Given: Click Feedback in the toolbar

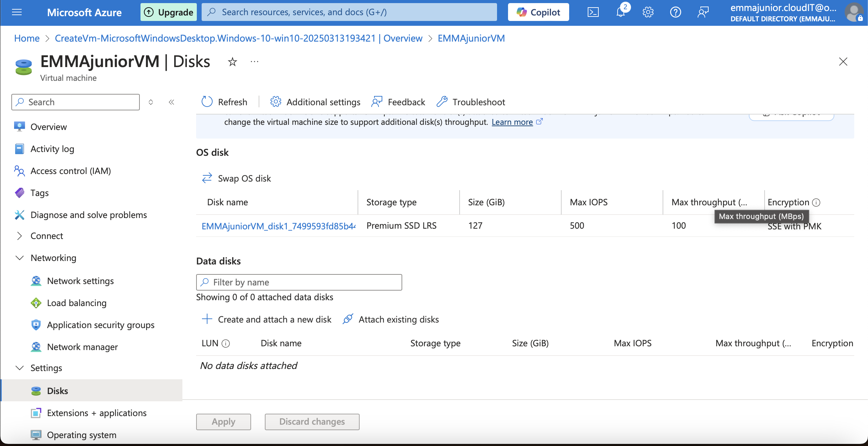Looking at the screenshot, I should (x=398, y=102).
